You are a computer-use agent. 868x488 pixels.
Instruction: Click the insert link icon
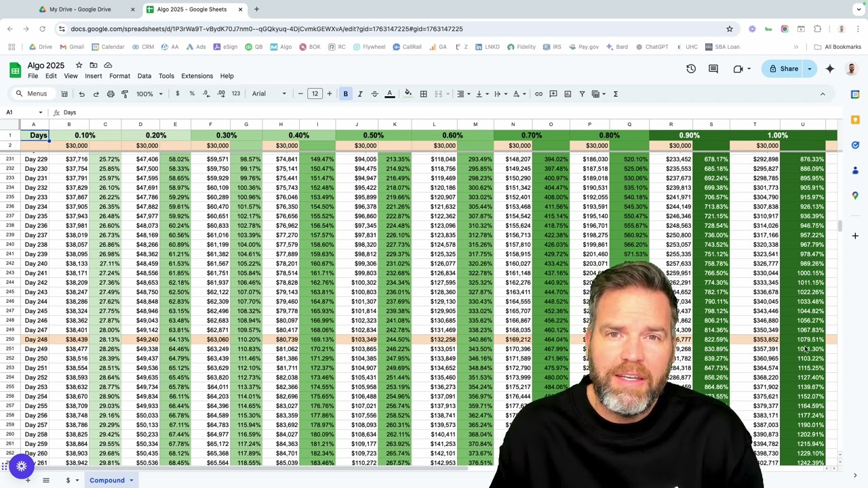click(x=538, y=94)
